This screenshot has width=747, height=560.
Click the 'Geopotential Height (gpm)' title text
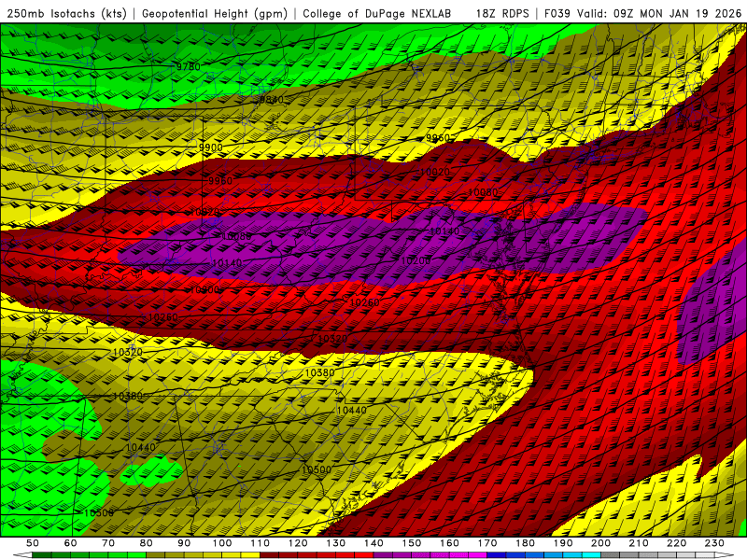click(215, 13)
